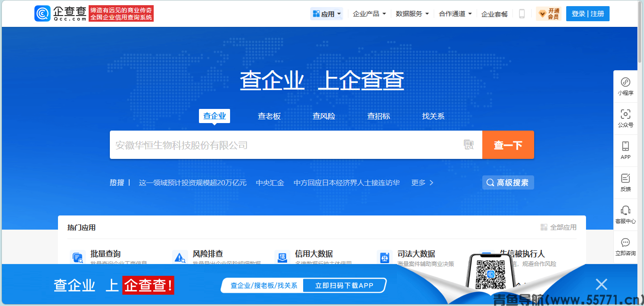Click the red slogan banner beside logo
The image size is (644, 306).
pyautogui.click(x=121, y=14)
